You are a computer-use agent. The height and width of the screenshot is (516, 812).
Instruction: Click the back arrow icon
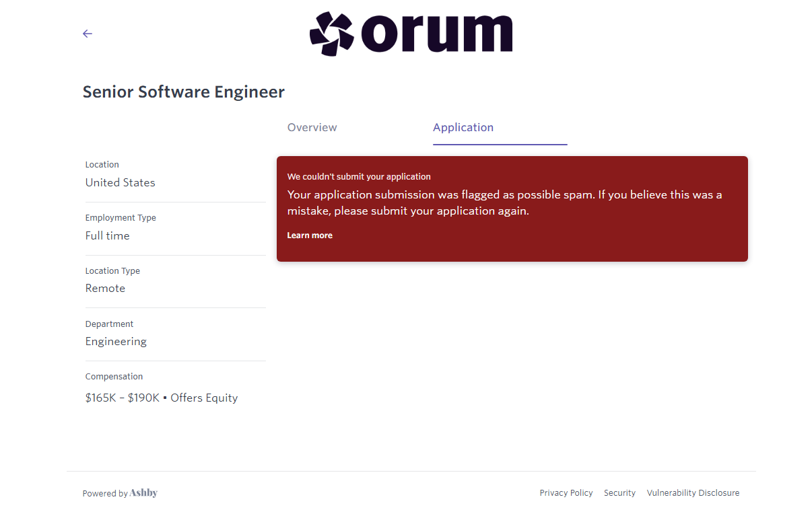pos(88,34)
